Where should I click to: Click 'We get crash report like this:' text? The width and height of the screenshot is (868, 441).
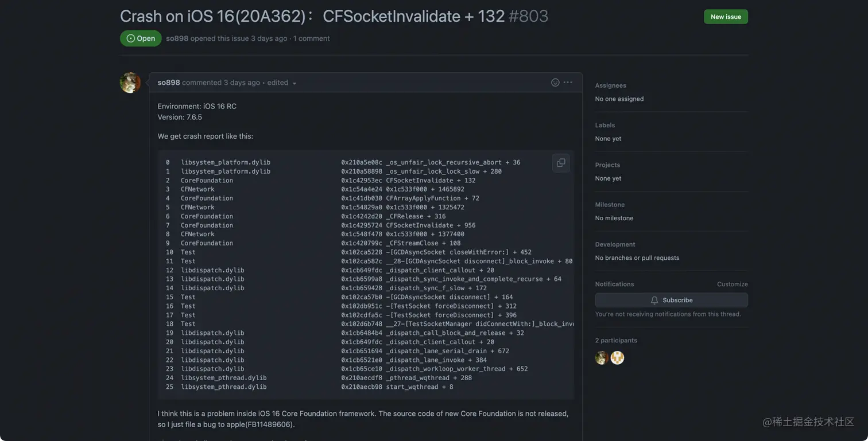206,136
